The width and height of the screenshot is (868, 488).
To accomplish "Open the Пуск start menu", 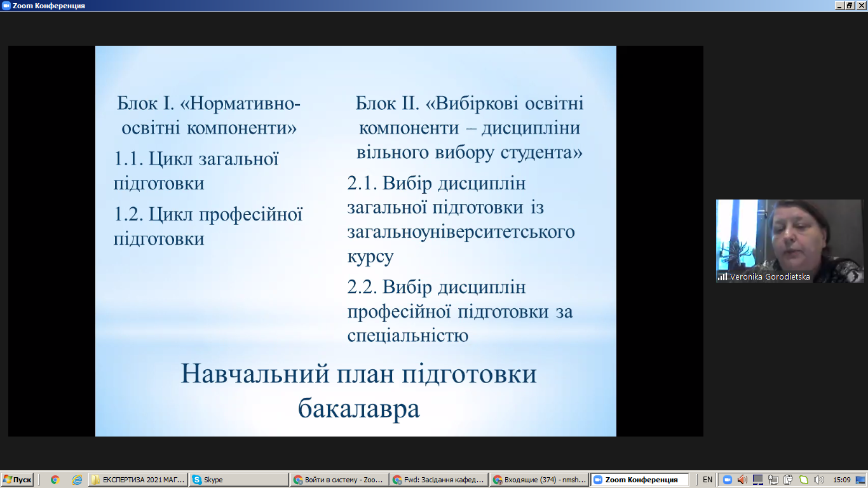I will click(x=17, y=480).
